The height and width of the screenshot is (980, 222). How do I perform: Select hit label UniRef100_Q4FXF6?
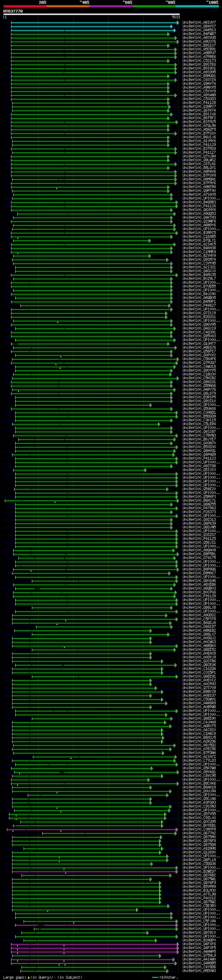click(x=199, y=944)
